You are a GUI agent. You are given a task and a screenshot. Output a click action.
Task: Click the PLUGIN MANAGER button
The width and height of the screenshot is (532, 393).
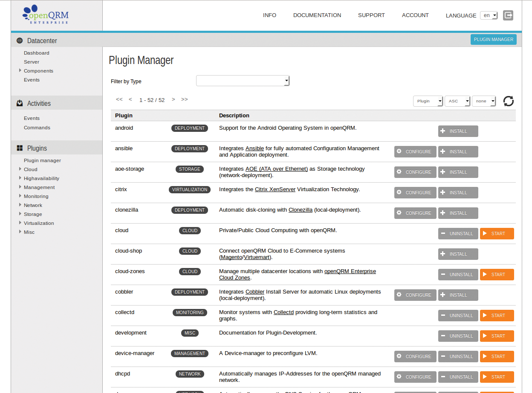(493, 39)
